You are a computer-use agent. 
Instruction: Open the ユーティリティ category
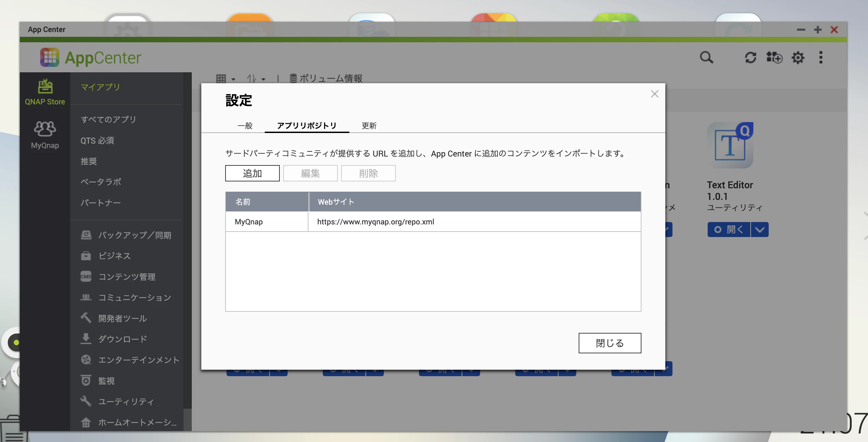[x=117, y=401]
